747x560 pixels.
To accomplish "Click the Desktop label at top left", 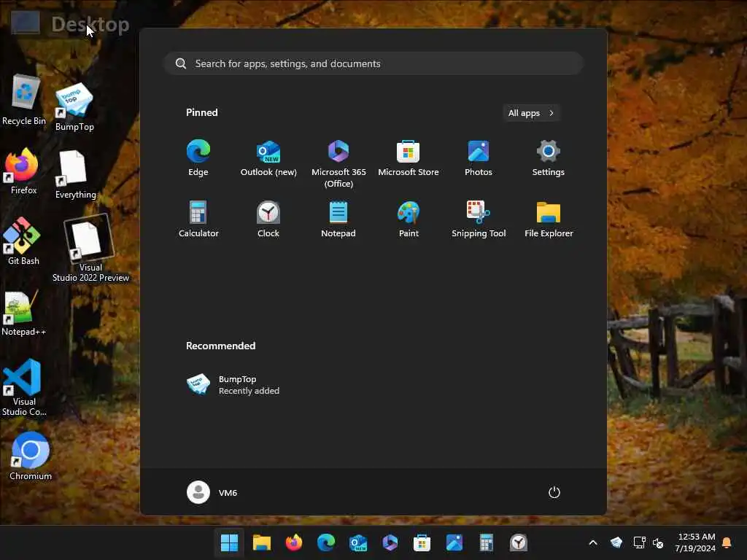I will tap(90, 24).
